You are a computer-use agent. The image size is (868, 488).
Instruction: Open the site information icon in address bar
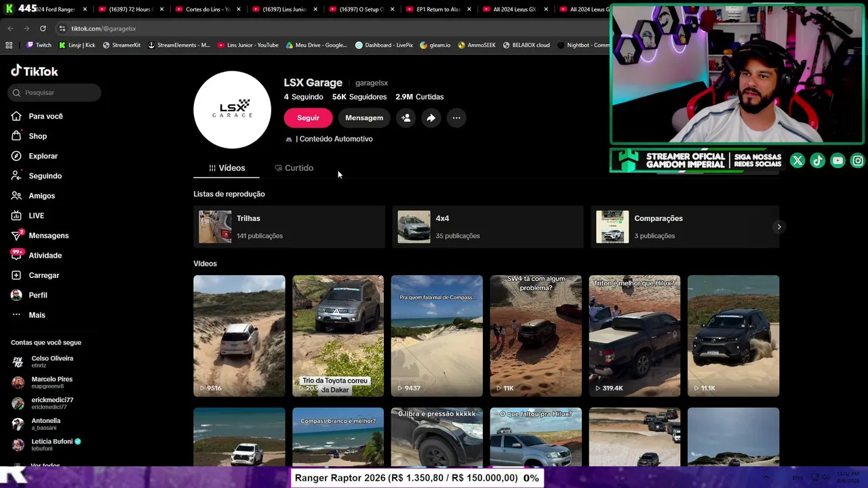pos(62,28)
